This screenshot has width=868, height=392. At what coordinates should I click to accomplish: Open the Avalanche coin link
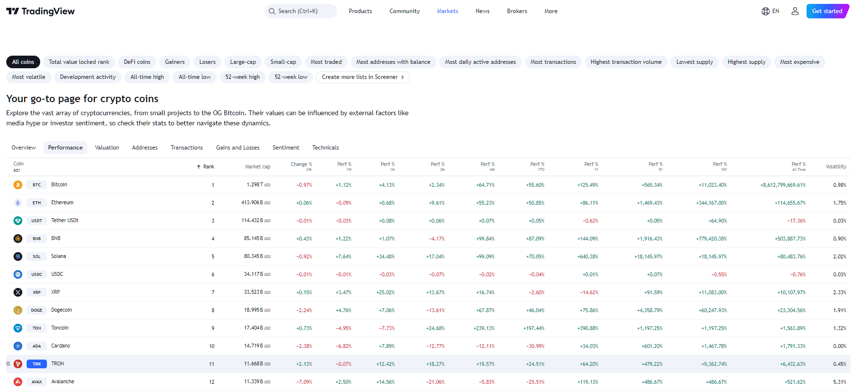click(63, 382)
